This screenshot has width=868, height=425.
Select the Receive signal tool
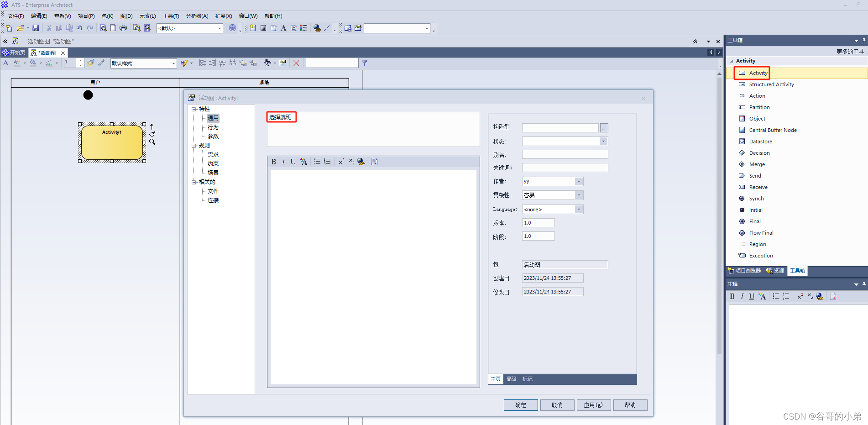(758, 187)
